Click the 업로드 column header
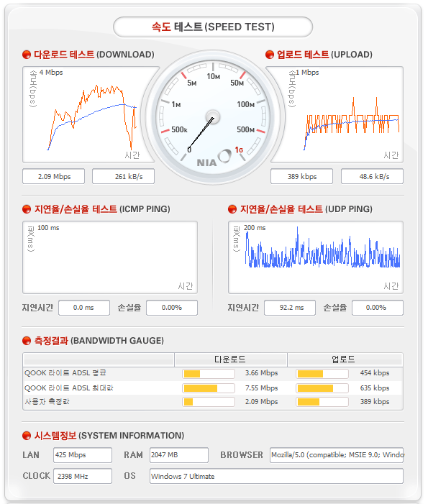 tap(345, 359)
